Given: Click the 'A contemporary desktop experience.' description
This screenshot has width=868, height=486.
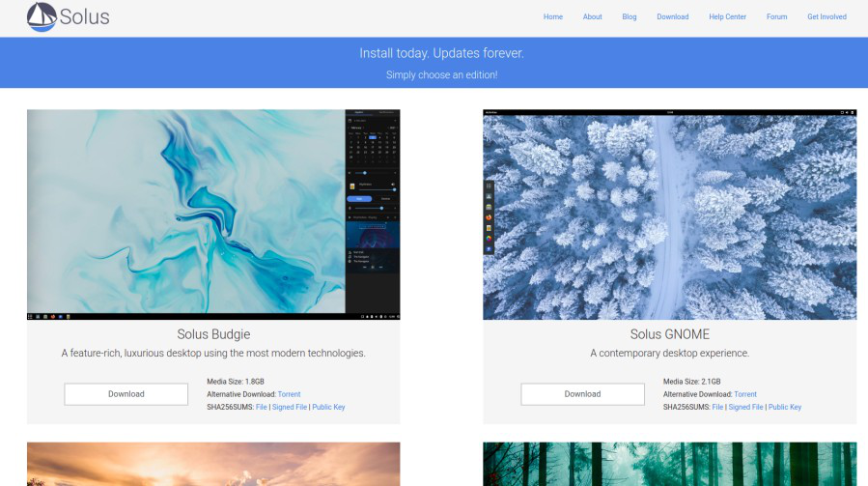Looking at the screenshot, I should [x=670, y=353].
